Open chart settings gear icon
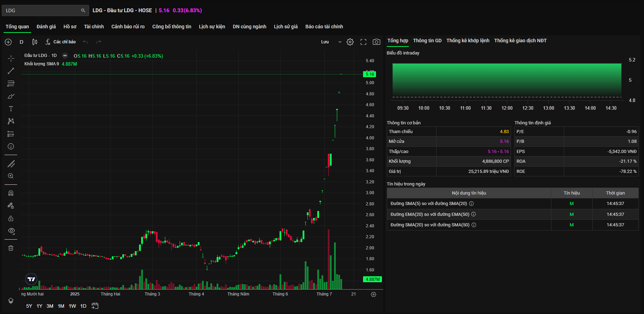The image size is (644, 314). point(350,42)
